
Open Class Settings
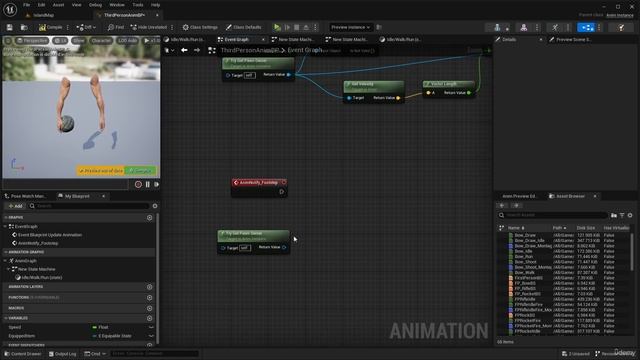(200, 27)
